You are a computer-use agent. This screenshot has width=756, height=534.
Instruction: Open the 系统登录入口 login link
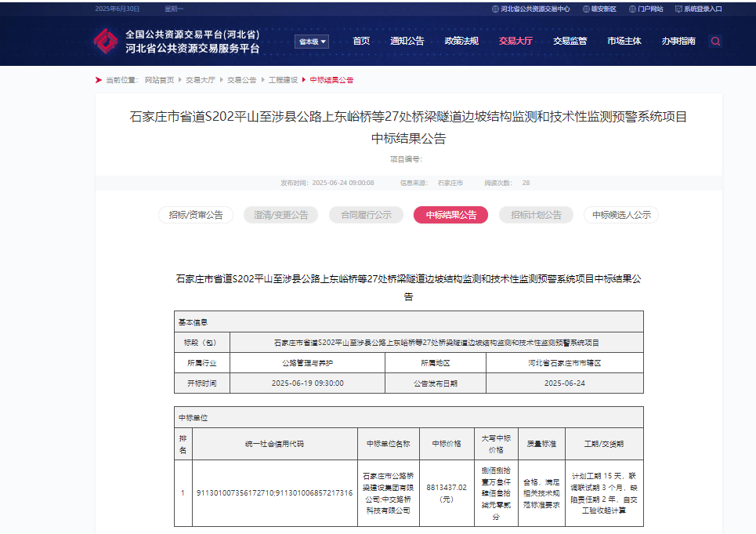(x=699, y=9)
